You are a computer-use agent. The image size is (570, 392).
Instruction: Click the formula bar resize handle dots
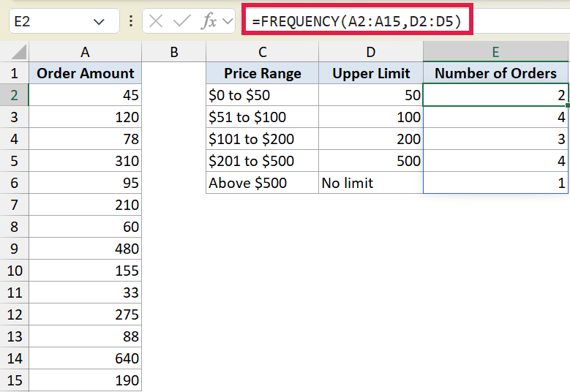[x=131, y=21]
